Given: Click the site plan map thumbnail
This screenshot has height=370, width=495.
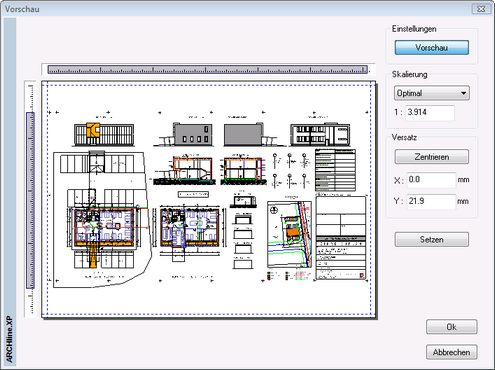Looking at the screenshot, I should pyautogui.click(x=289, y=234).
